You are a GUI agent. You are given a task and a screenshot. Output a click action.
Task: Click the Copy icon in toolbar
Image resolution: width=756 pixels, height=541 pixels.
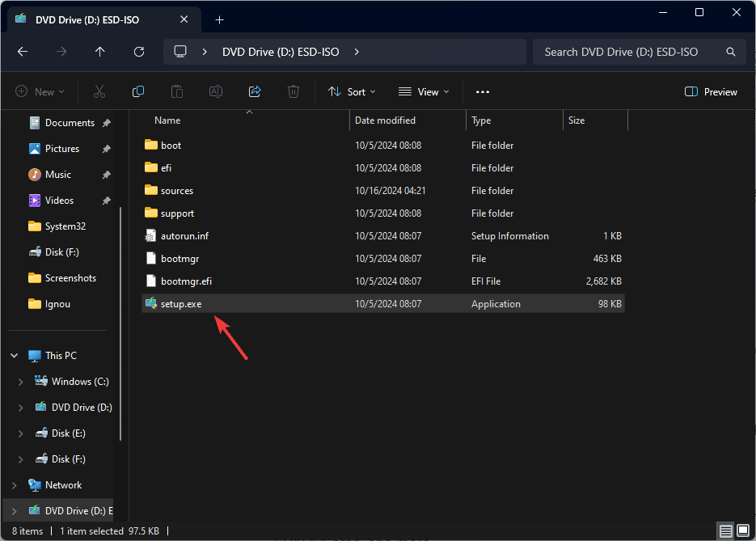138,92
